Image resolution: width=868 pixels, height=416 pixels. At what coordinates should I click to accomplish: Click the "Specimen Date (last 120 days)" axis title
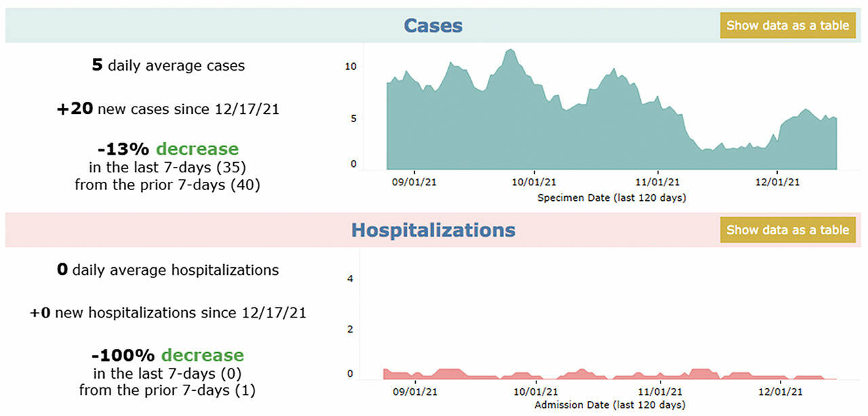tap(611, 198)
